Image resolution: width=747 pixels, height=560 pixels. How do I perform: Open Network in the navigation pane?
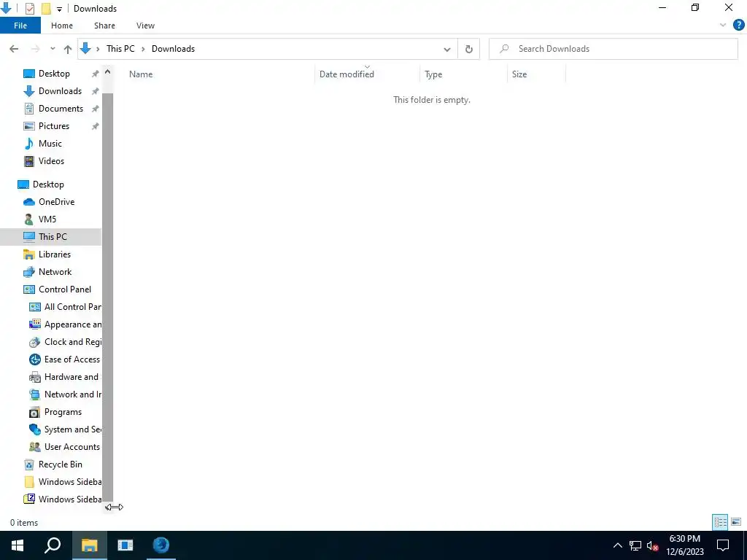pyautogui.click(x=55, y=272)
